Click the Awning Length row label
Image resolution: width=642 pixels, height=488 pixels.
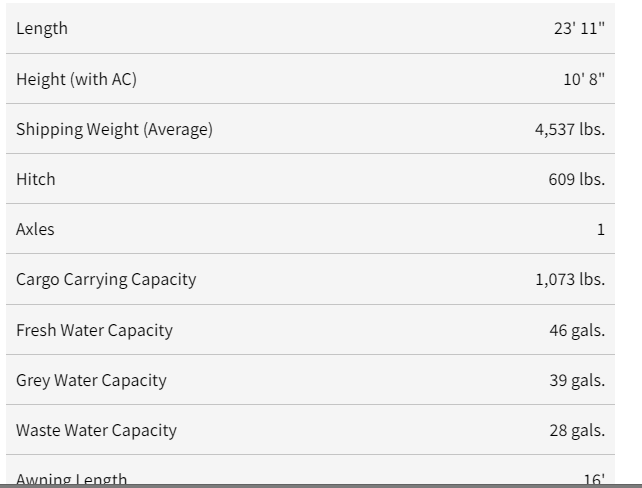pyautogui.click(x=71, y=478)
